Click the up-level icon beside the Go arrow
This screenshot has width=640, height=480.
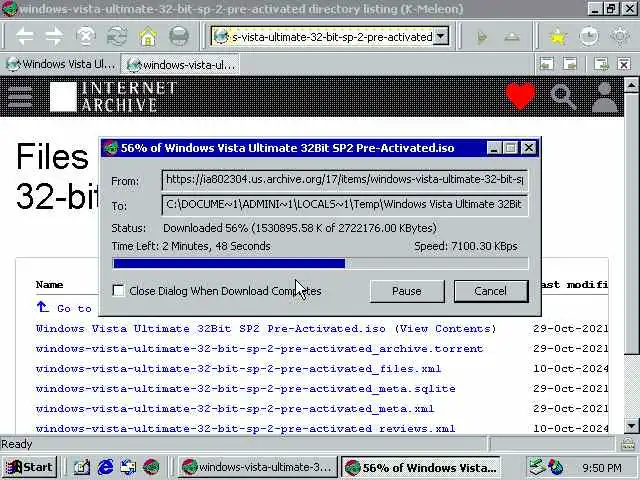(x=512, y=38)
